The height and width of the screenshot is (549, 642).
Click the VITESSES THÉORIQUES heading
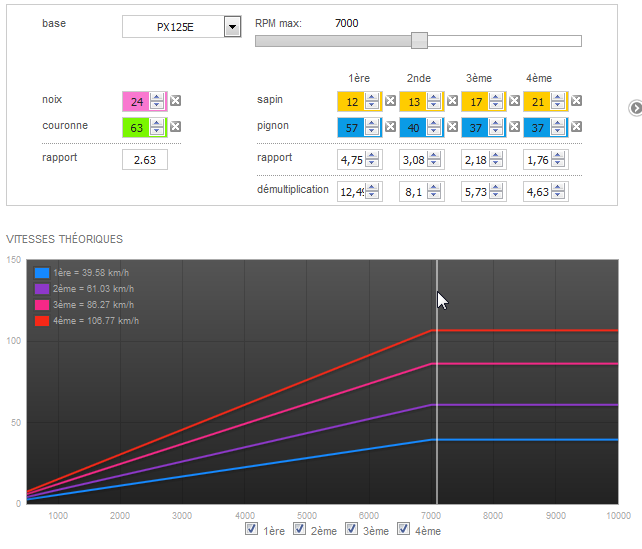pos(65,239)
